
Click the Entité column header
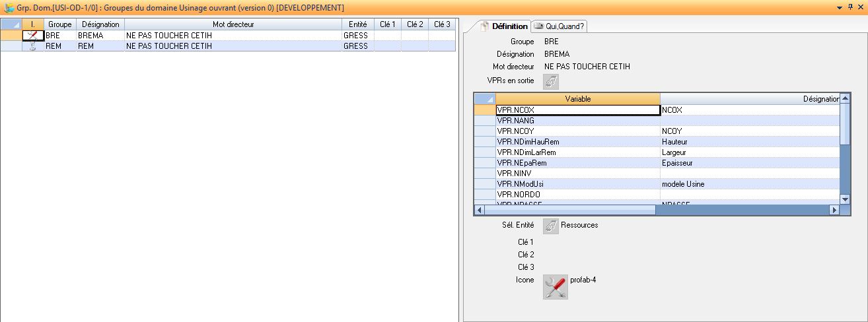(x=357, y=24)
